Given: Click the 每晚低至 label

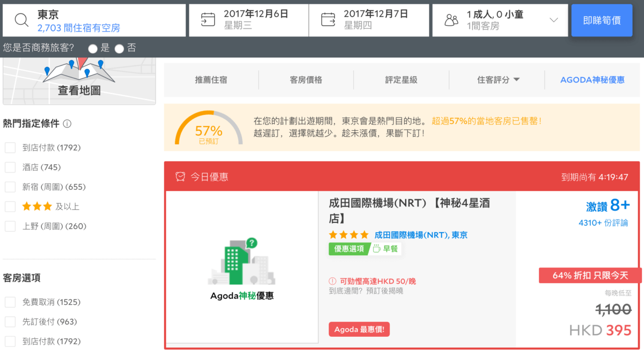Looking at the screenshot, I should click(618, 293).
